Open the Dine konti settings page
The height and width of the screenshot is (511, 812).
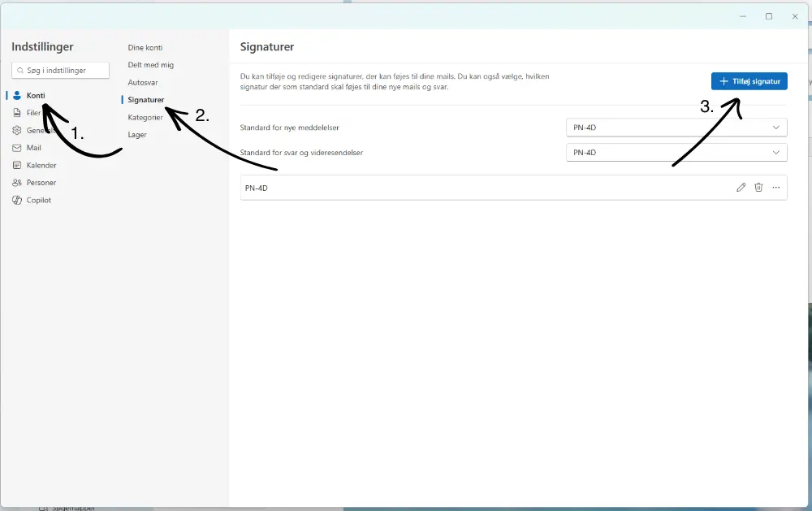(x=145, y=48)
